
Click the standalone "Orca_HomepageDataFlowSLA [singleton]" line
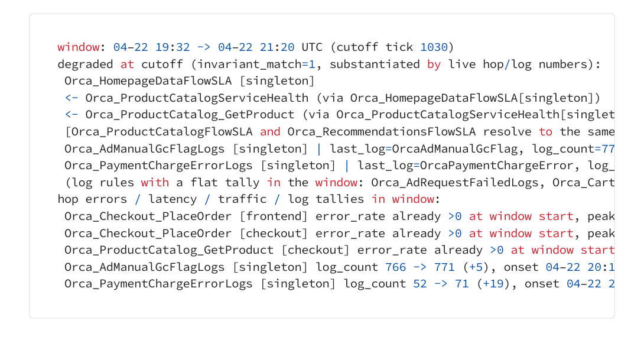(190, 81)
